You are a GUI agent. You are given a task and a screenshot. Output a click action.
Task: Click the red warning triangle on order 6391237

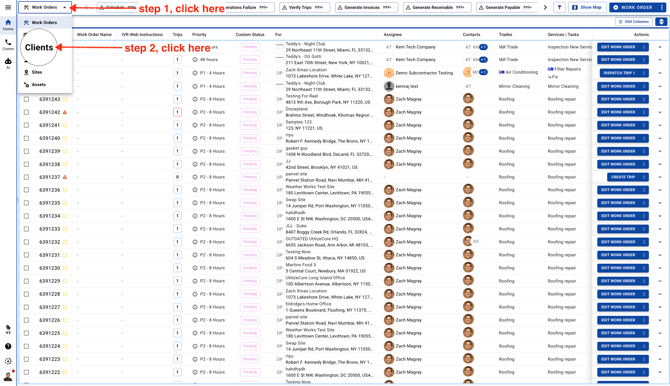click(65, 177)
